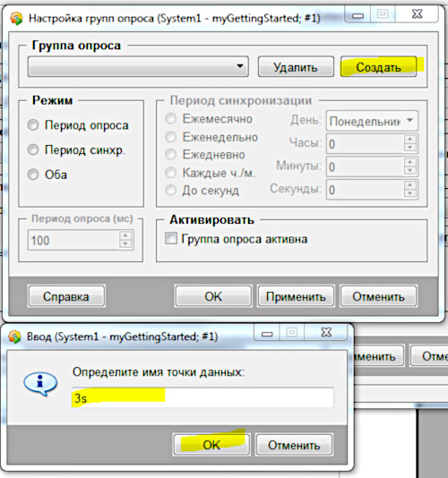
Task: Click OK in the Настройка групп опроса dialog
Action: (213, 296)
